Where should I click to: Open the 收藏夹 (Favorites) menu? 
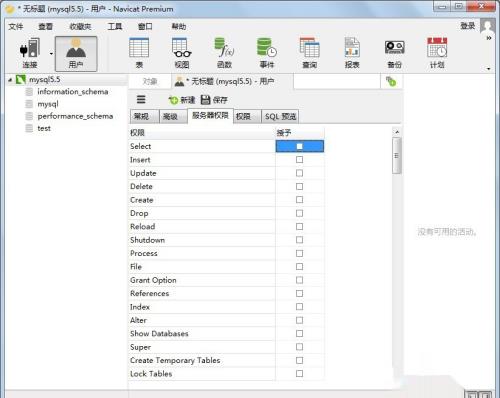point(80,26)
